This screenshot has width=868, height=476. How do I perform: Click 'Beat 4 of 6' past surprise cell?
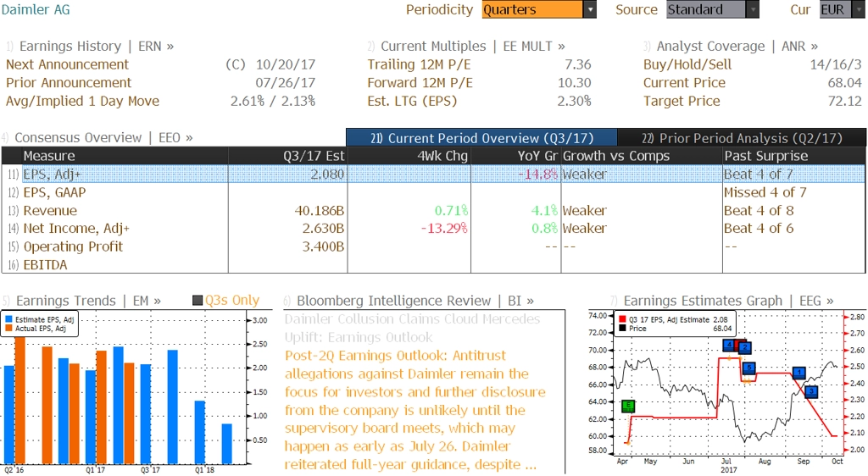click(759, 229)
